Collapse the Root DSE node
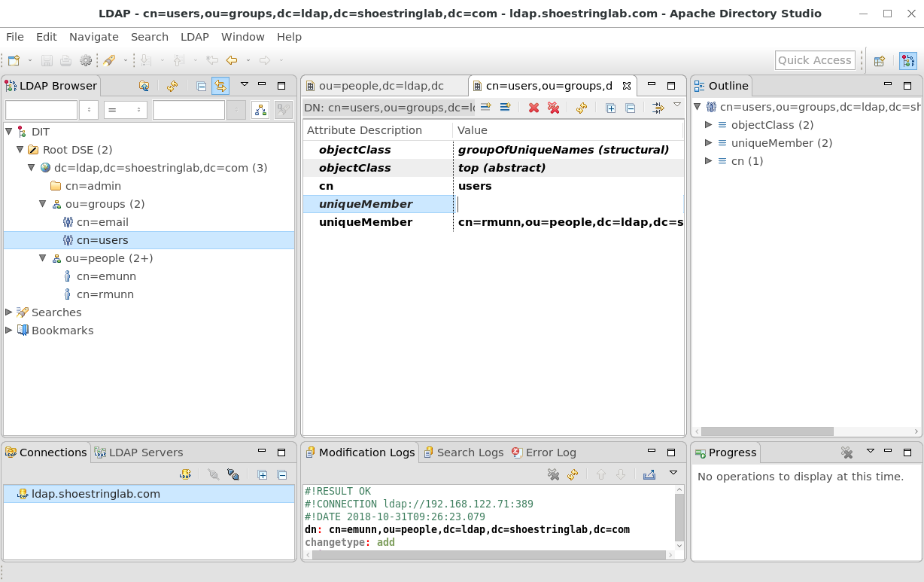 coord(20,150)
